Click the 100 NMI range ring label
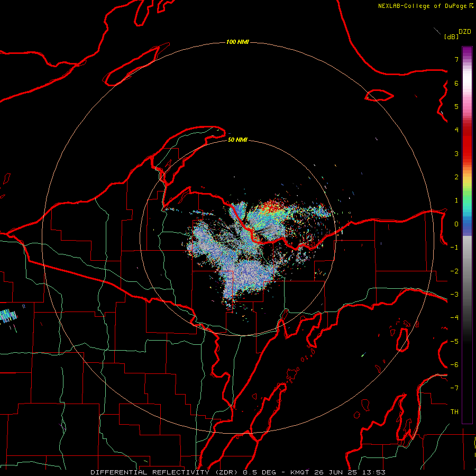 [x=237, y=42]
